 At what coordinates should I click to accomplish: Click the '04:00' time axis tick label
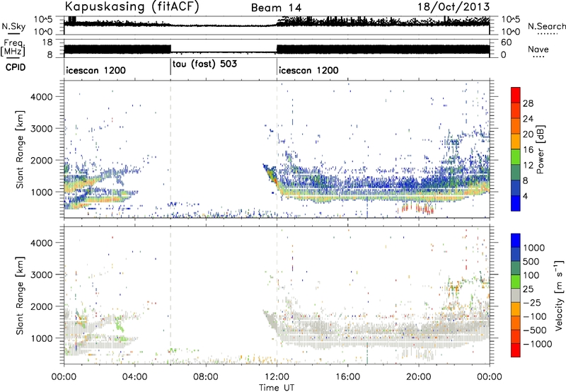point(134,377)
